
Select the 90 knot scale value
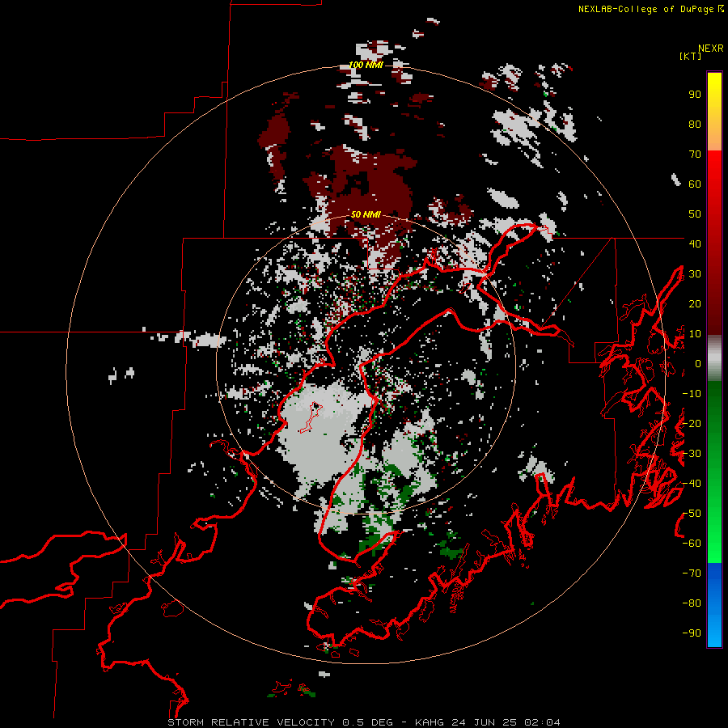tap(695, 95)
